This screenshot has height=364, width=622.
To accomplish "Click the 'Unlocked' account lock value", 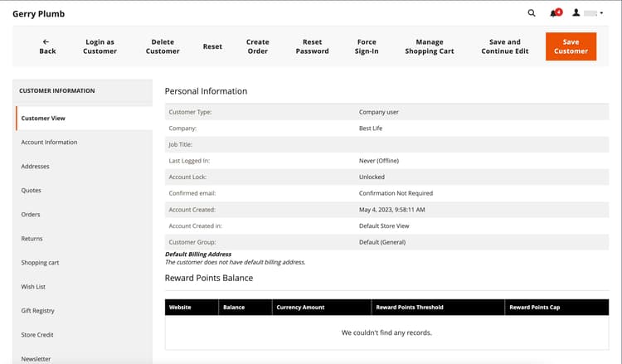I will (x=372, y=177).
